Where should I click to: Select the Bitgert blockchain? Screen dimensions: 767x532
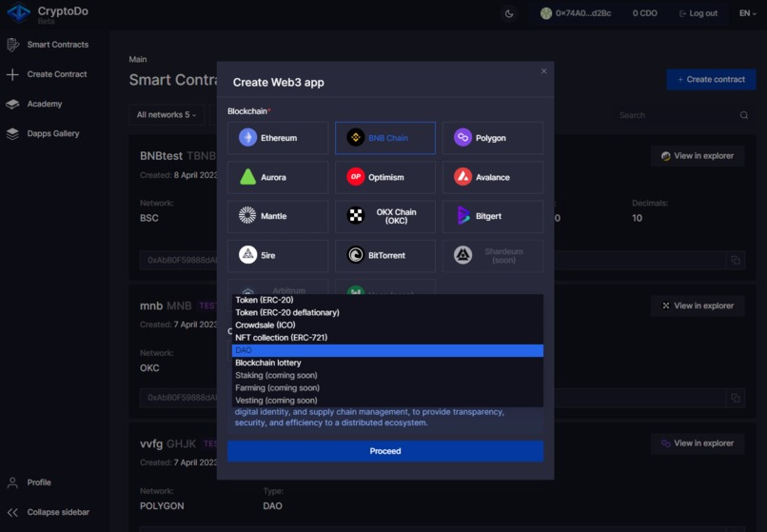tap(493, 216)
